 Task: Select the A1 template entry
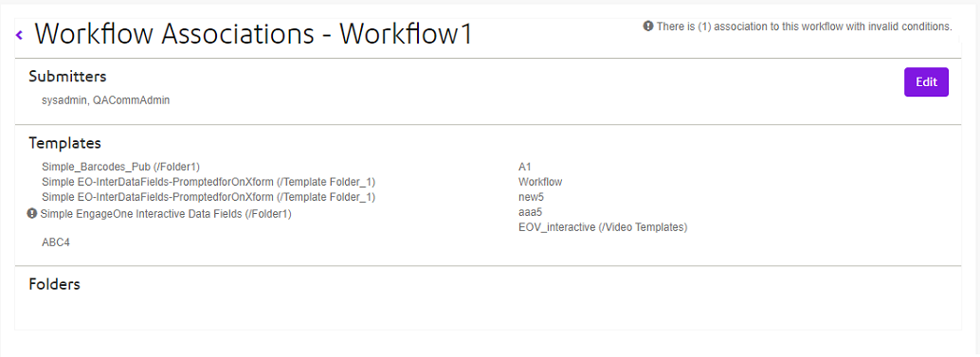click(x=524, y=167)
